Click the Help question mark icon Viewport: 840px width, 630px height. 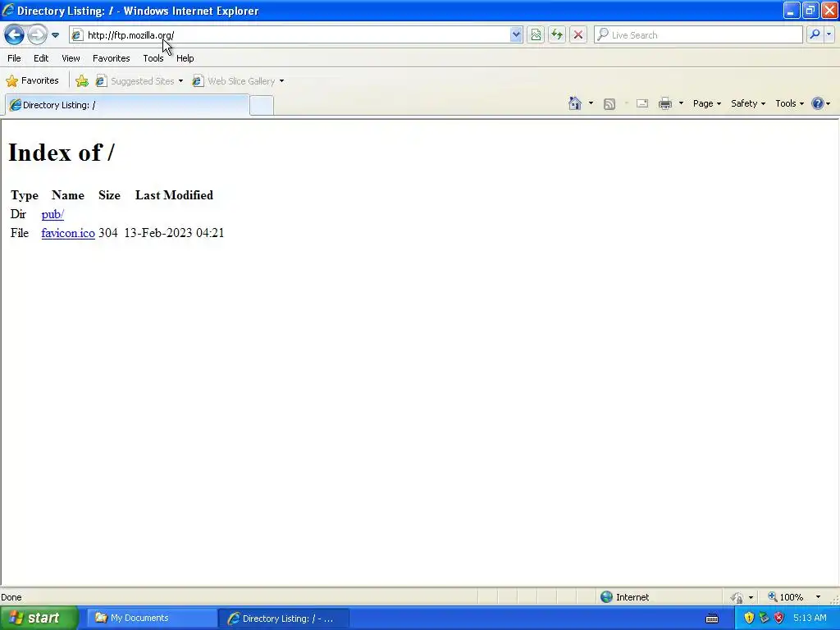[x=818, y=104]
